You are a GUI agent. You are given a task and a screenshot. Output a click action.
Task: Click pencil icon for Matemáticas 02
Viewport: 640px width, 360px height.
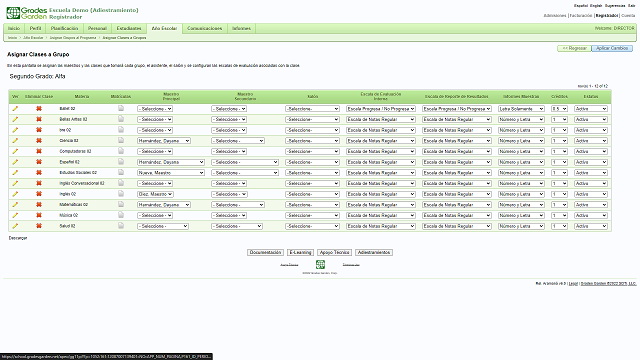click(15, 204)
